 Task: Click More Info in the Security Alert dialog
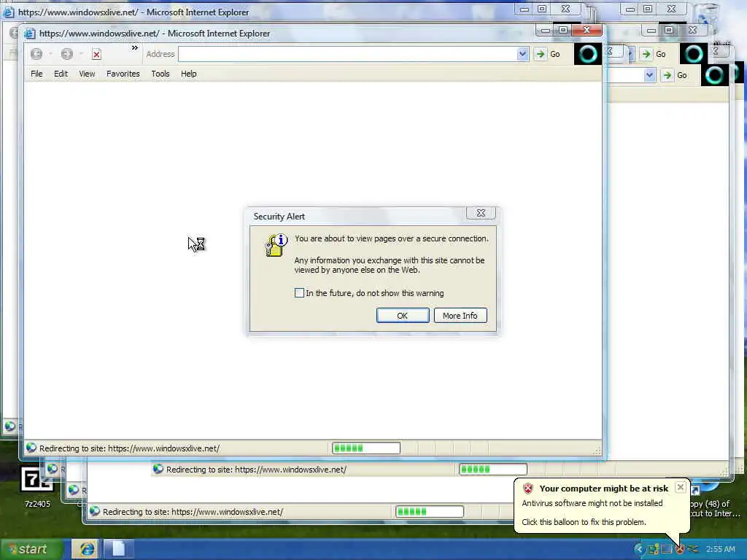(460, 315)
